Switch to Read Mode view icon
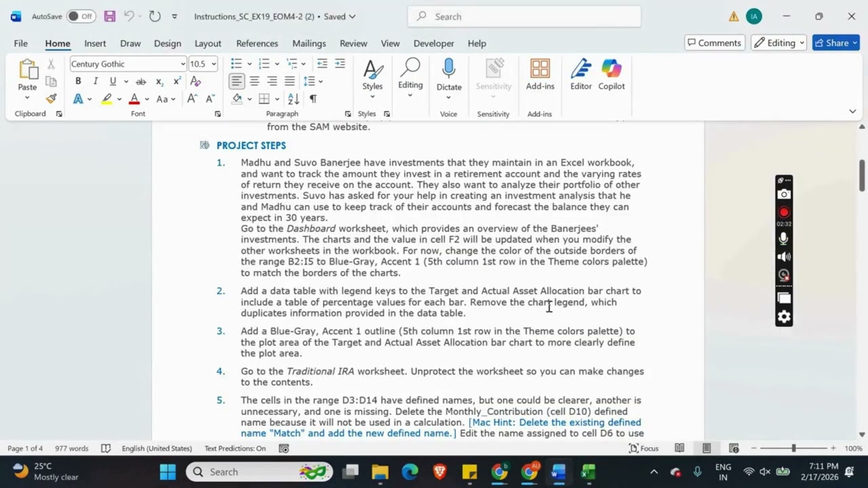The width and height of the screenshot is (868, 488). pyautogui.click(x=679, y=448)
